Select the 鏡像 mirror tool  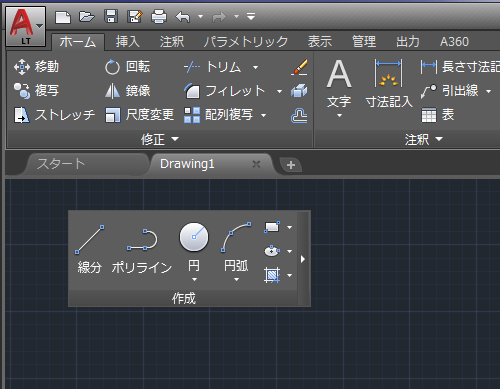(127, 91)
